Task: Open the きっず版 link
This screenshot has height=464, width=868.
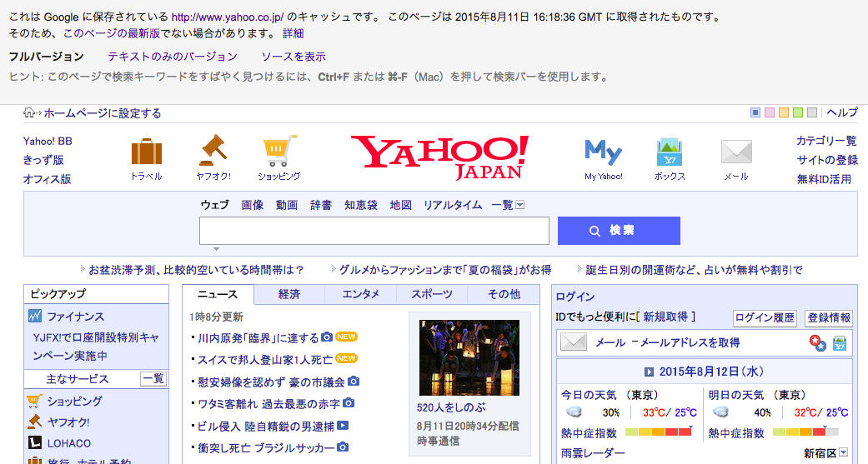Action: point(43,160)
